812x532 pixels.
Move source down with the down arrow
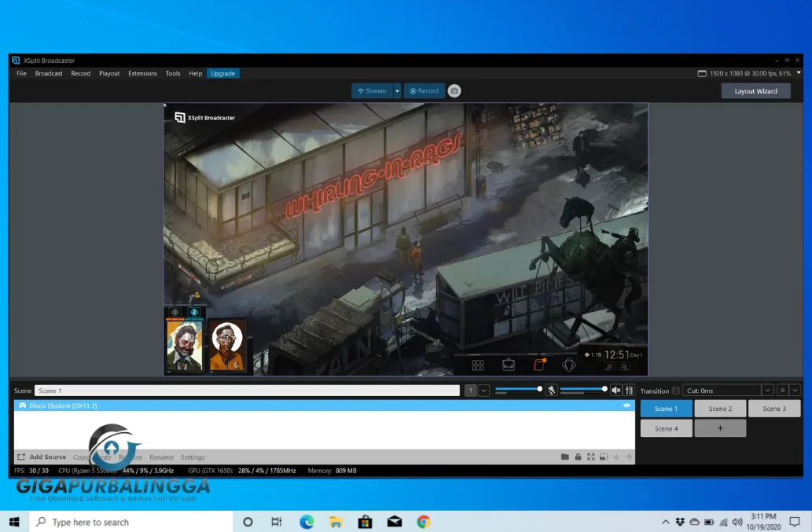coord(616,457)
